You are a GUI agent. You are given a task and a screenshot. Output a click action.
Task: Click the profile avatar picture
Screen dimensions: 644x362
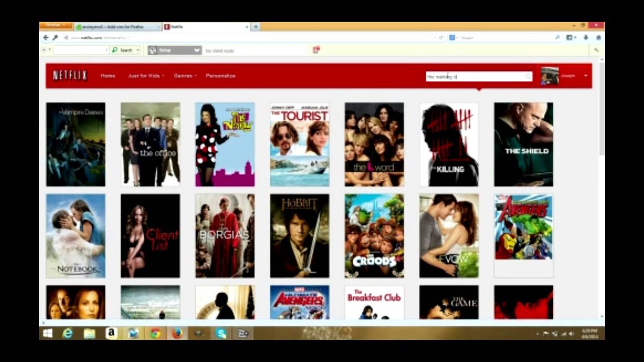click(549, 76)
